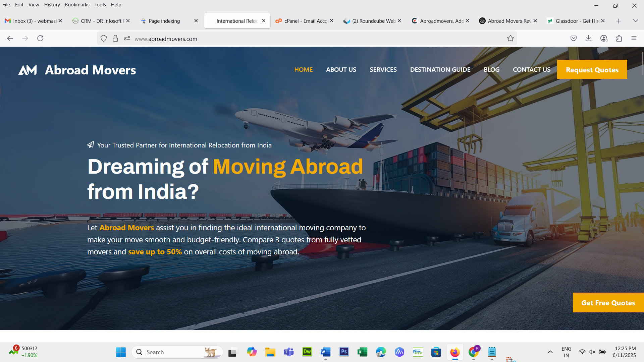
Task: Open the Firefox account icon
Action: (604, 38)
